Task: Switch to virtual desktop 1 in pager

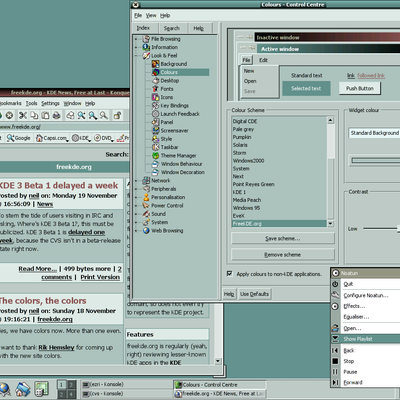Action: [61, 384]
